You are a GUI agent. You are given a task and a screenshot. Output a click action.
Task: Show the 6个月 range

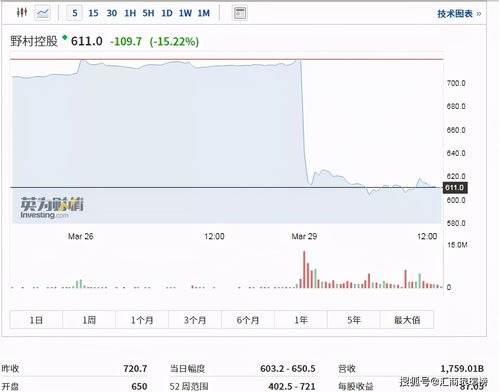coord(248,320)
